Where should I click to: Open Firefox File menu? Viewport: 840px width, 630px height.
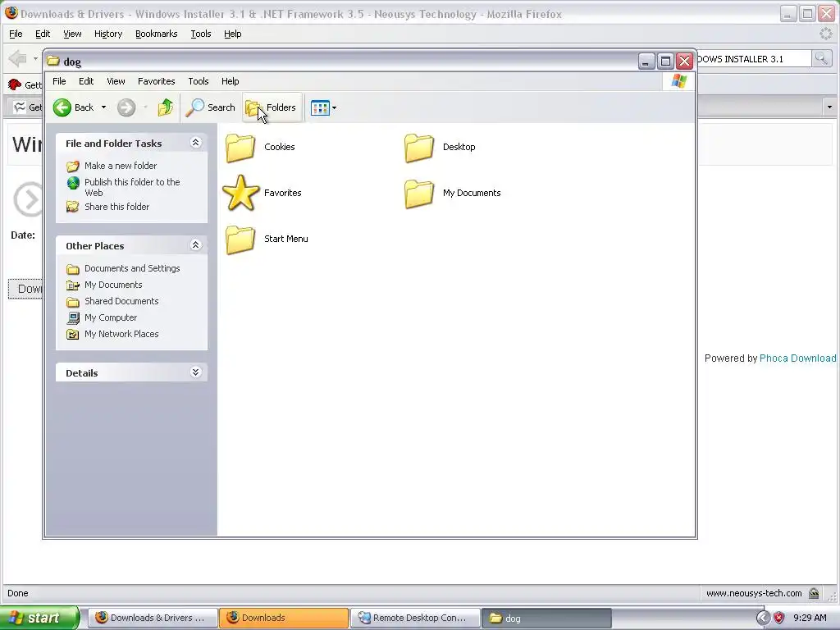click(16, 34)
